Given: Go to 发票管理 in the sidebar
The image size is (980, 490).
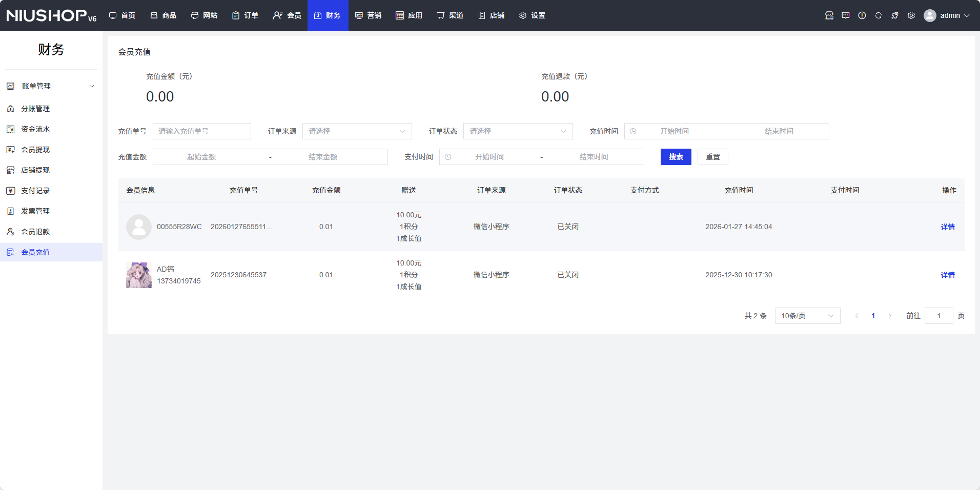Looking at the screenshot, I should click(35, 211).
